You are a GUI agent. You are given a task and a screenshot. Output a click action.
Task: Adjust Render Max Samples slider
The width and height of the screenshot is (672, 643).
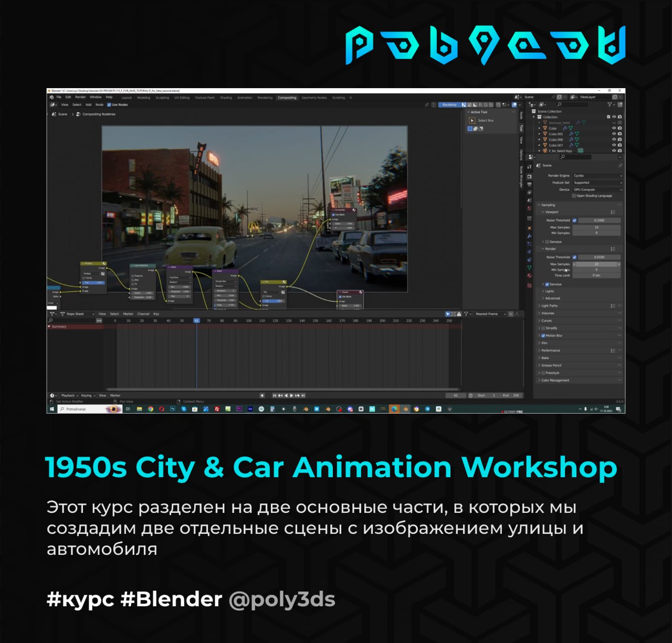(x=596, y=264)
